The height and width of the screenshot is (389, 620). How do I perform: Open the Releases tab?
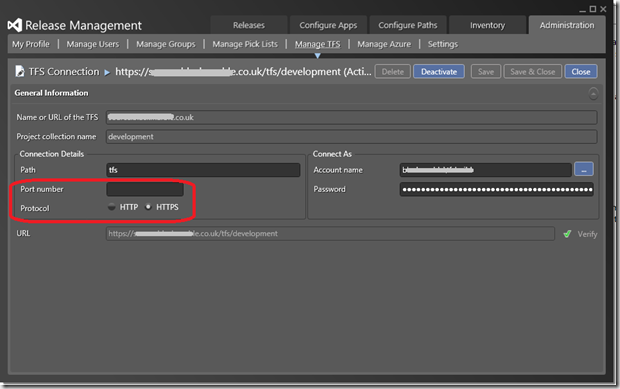[249, 25]
